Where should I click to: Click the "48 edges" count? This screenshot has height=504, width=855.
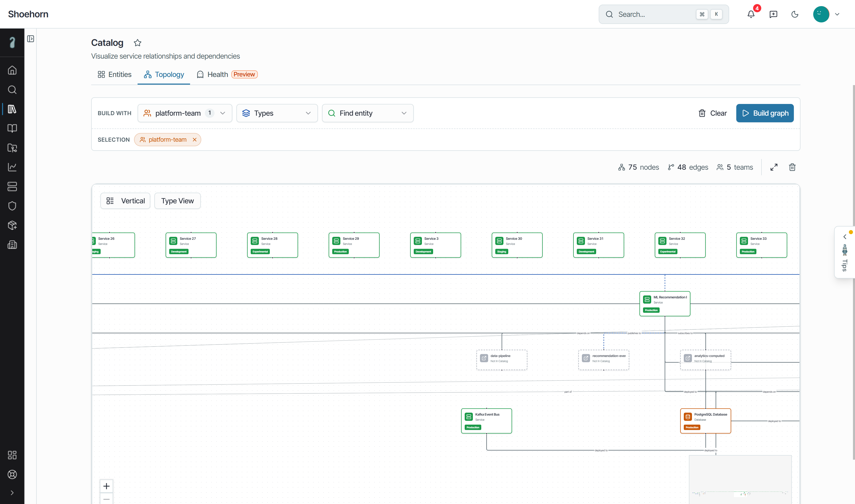(x=688, y=167)
